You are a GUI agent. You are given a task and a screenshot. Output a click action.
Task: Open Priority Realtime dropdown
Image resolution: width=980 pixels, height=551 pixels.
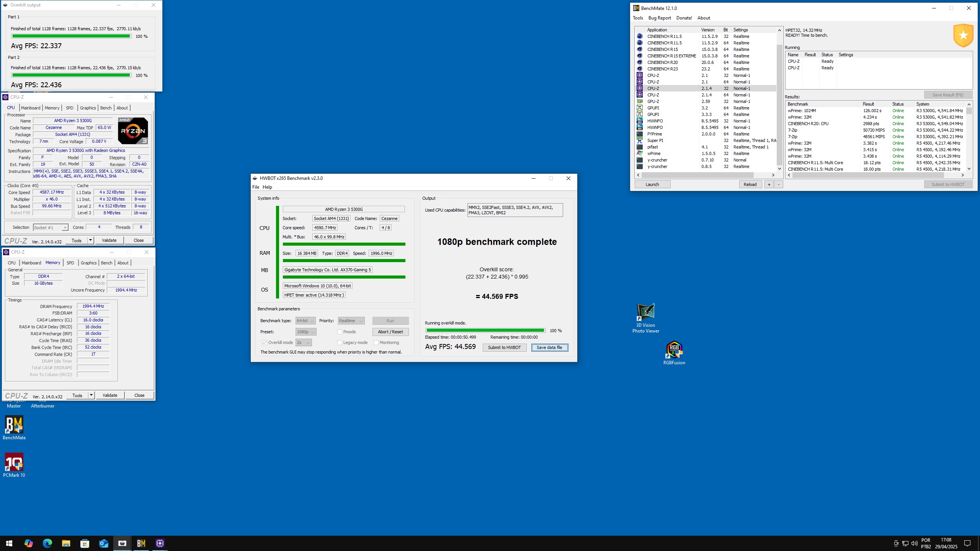[351, 321]
